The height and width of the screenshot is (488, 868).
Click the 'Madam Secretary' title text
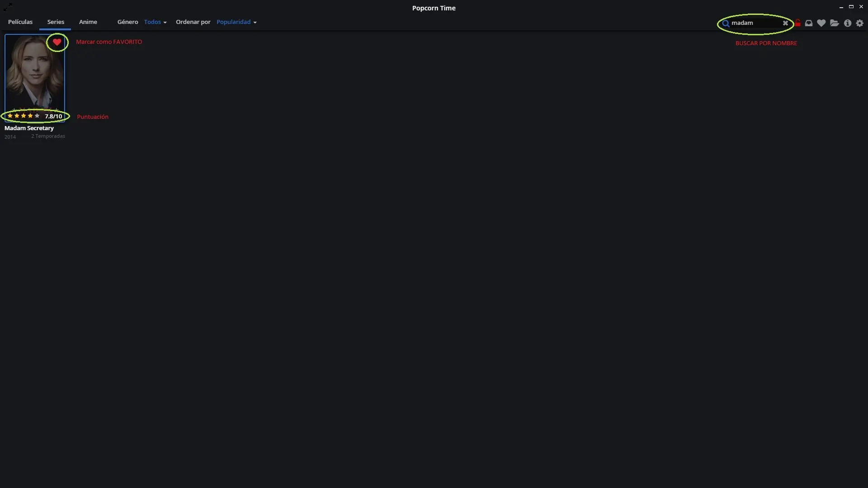(29, 128)
